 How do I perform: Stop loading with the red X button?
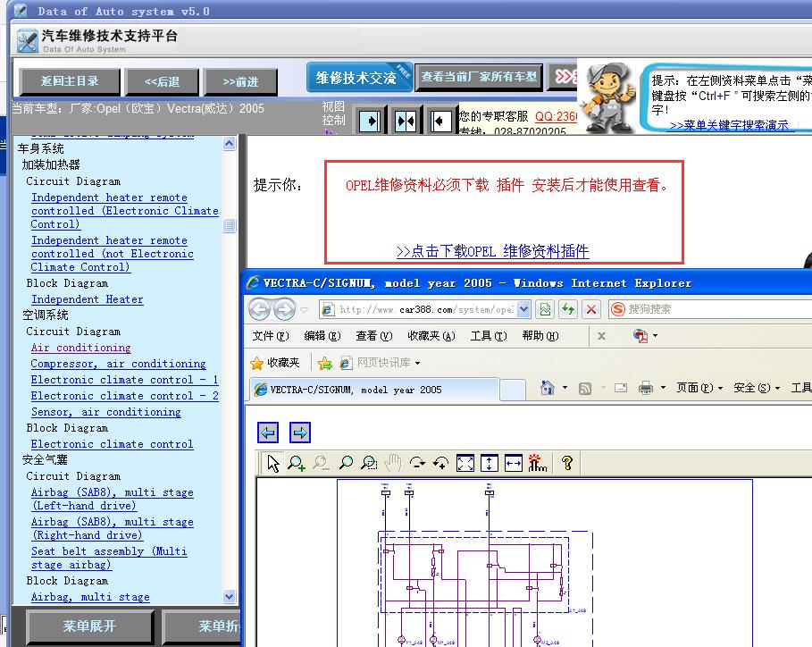coord(590,309)
